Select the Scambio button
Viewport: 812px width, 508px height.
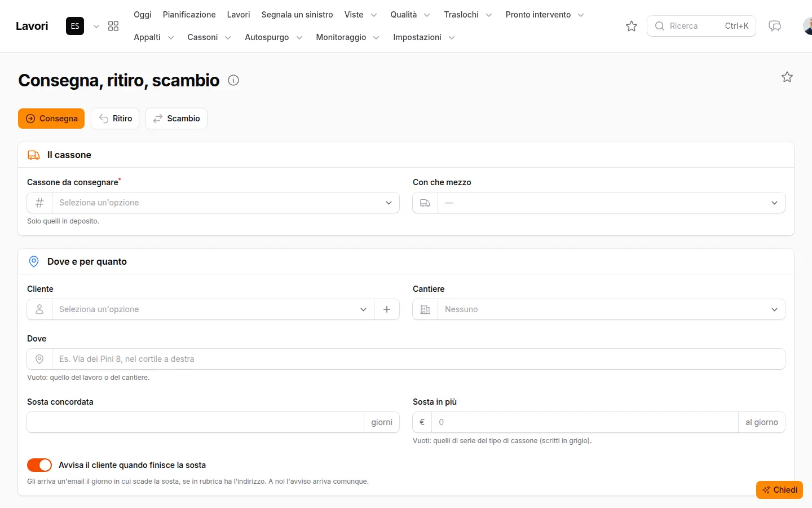click(x=176, y=119)
